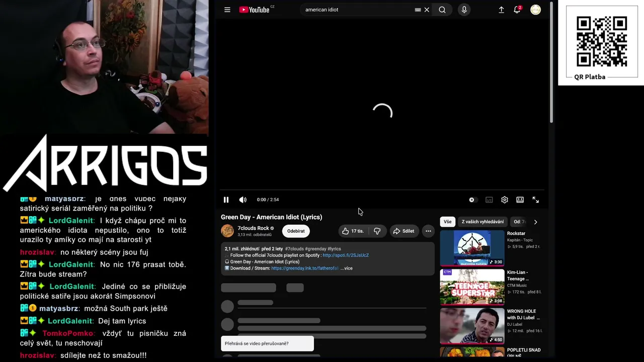Start voice search with the microphone

[464, 10]
